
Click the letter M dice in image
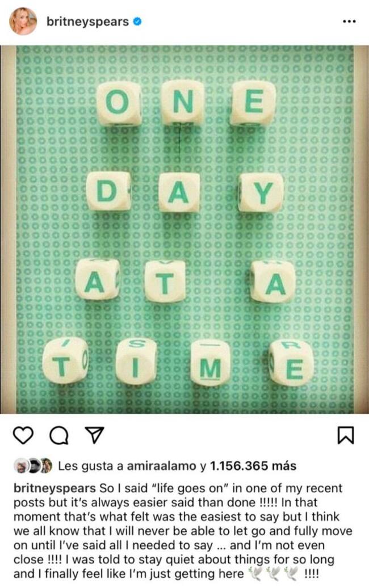click(x=210, y=363)
